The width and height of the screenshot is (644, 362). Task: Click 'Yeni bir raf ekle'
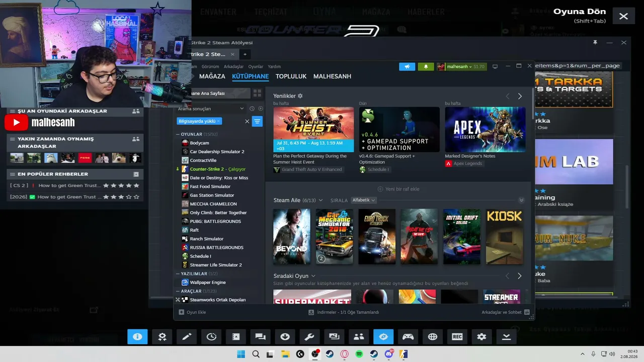click(x=398, y=189)
